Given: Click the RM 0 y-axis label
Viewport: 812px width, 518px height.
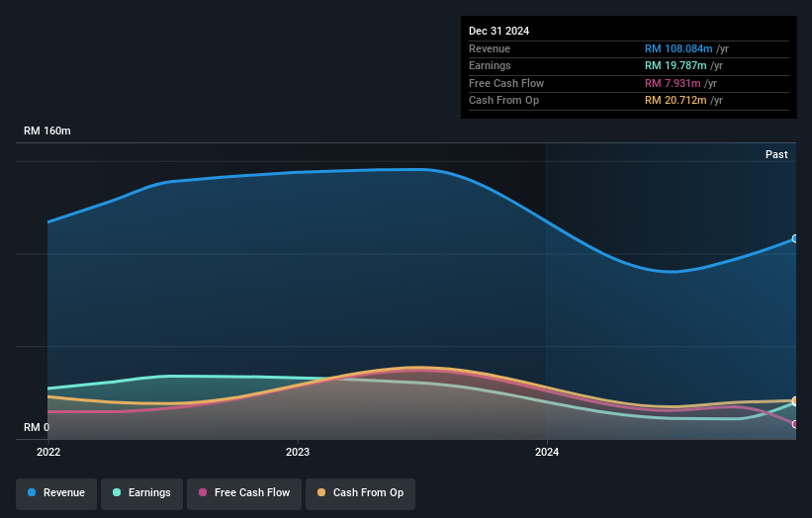Looking at the screenshot, I should [x=37, y=427].
